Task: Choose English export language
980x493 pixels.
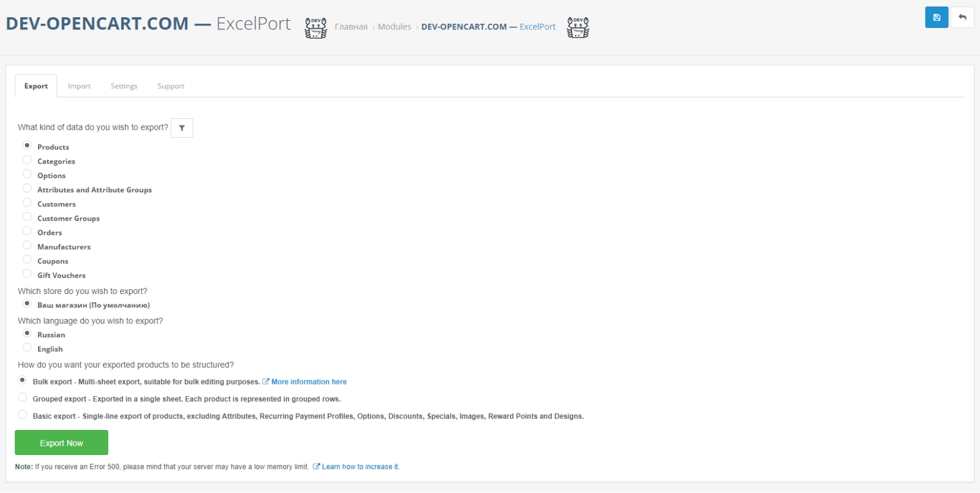Action: [27, 348]
